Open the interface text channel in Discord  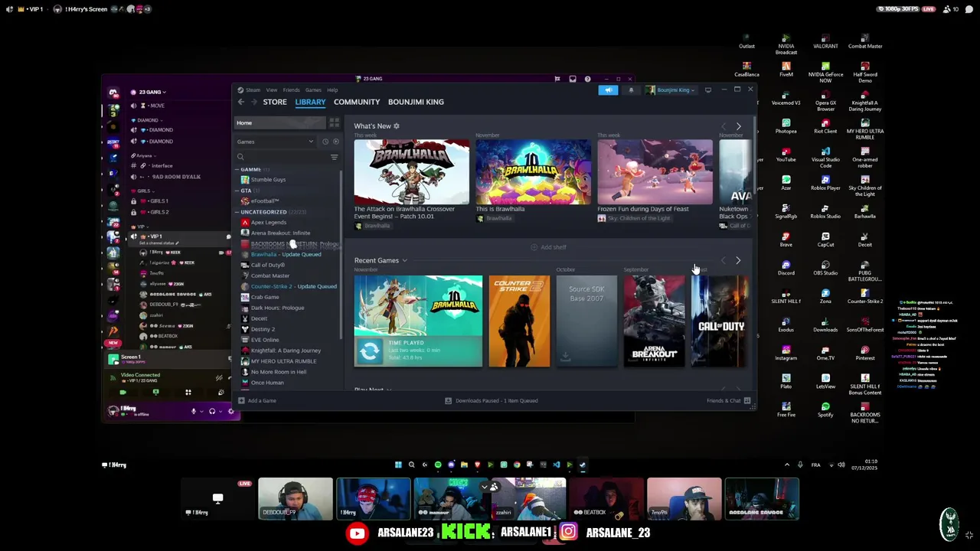pyautogui.click(x=161, y=165)
